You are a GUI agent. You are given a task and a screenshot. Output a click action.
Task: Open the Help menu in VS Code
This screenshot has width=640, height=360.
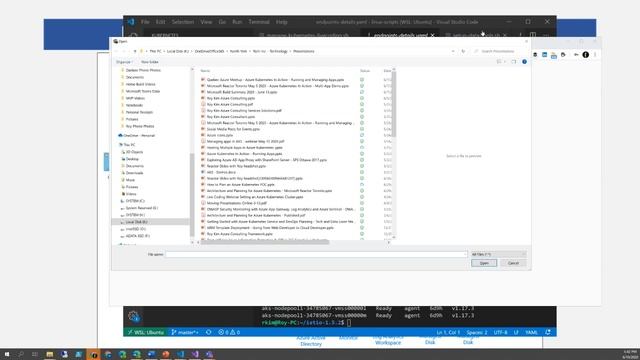point(282,22)
